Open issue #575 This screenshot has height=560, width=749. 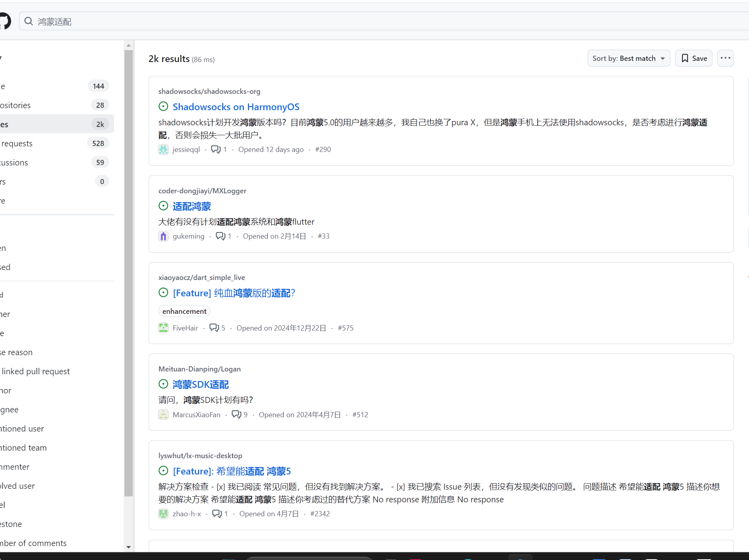tap(345, 328)
